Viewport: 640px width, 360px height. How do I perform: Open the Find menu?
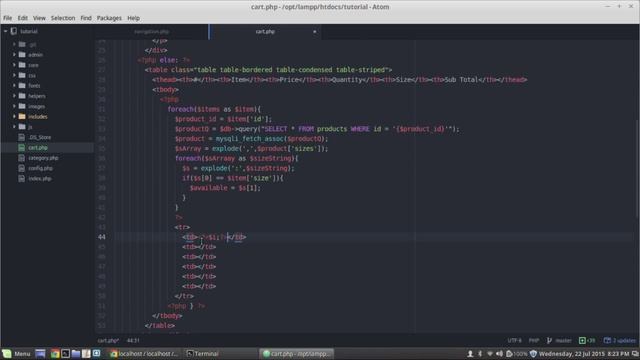[x=86, y=18]
